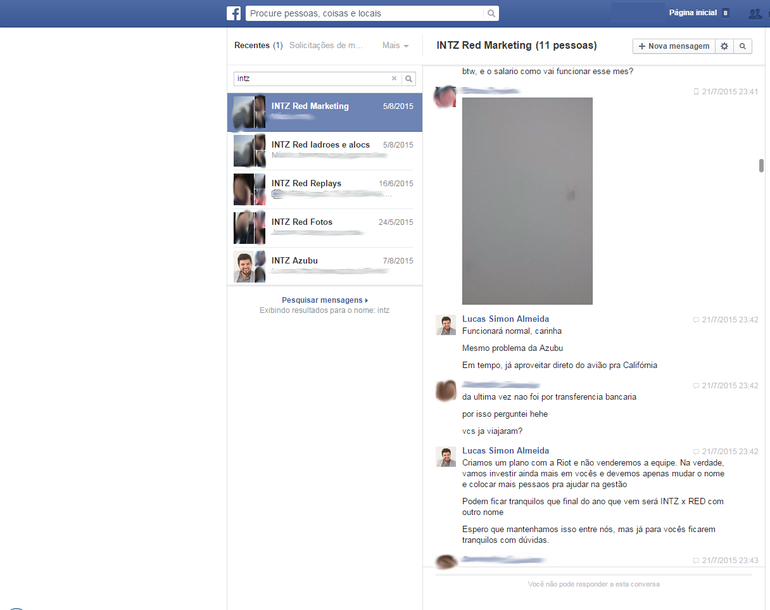Click the message 'vcs ja viajaram?'
The width and height of the screenshot is (770, 610).
pos(492,431)
